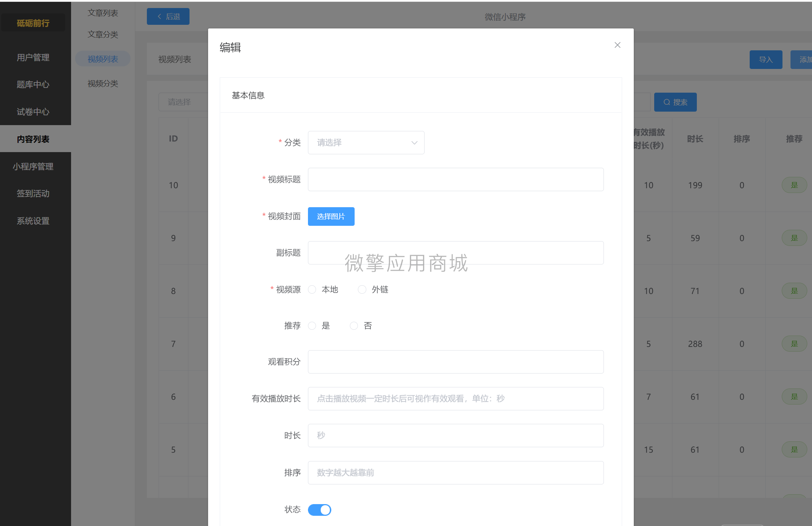Open 文章列表 submenu item
The height and width of the screenshot is (526, 812).
pyautogui.click(x=103, y=13)
